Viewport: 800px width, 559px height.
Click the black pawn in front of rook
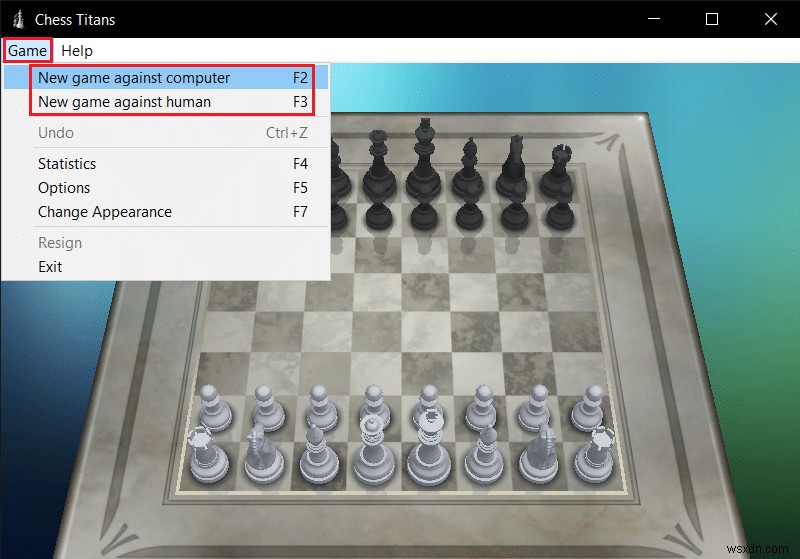click(560, 213)
